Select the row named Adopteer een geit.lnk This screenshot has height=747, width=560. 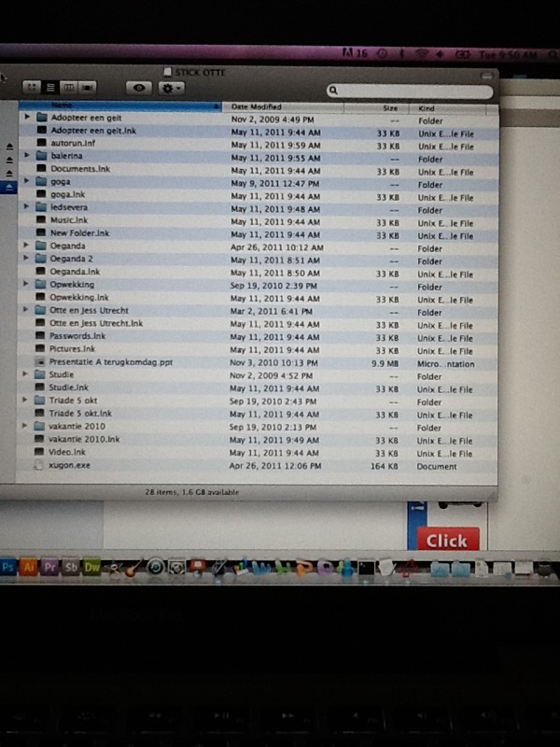pyautogui.click(x=259, y=131)
